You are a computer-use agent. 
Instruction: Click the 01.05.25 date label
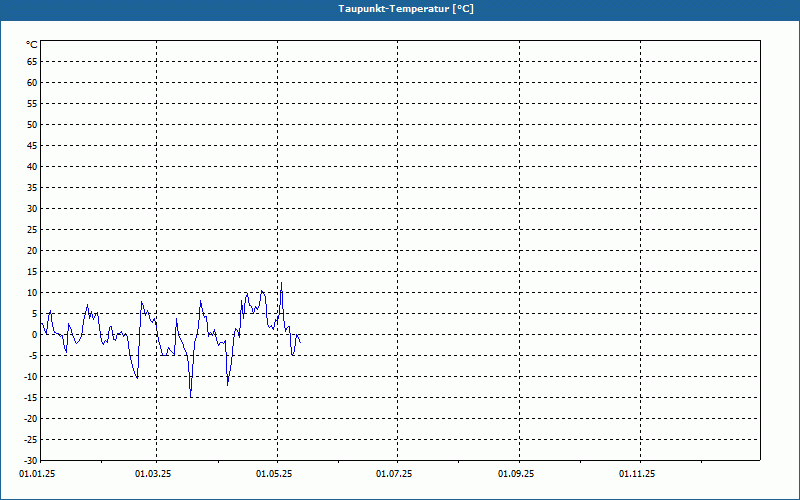pos(274,474)
